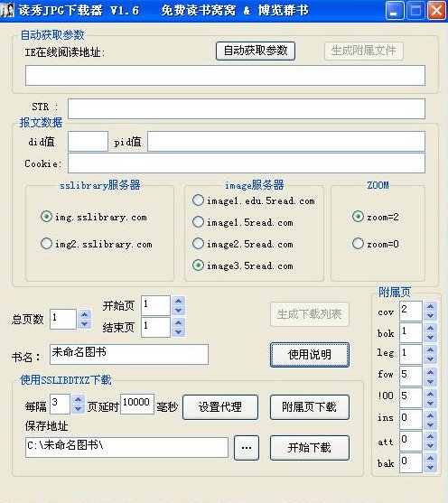Increase 总页数 with up arrow
448x503 pixels.
[x=84, y=314]
